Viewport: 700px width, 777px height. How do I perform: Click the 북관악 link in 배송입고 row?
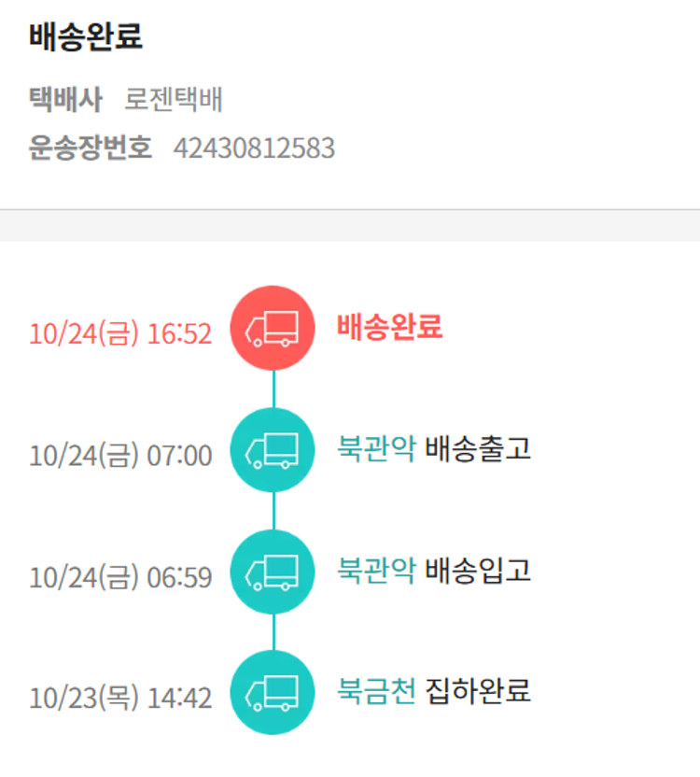pos(376,571)
